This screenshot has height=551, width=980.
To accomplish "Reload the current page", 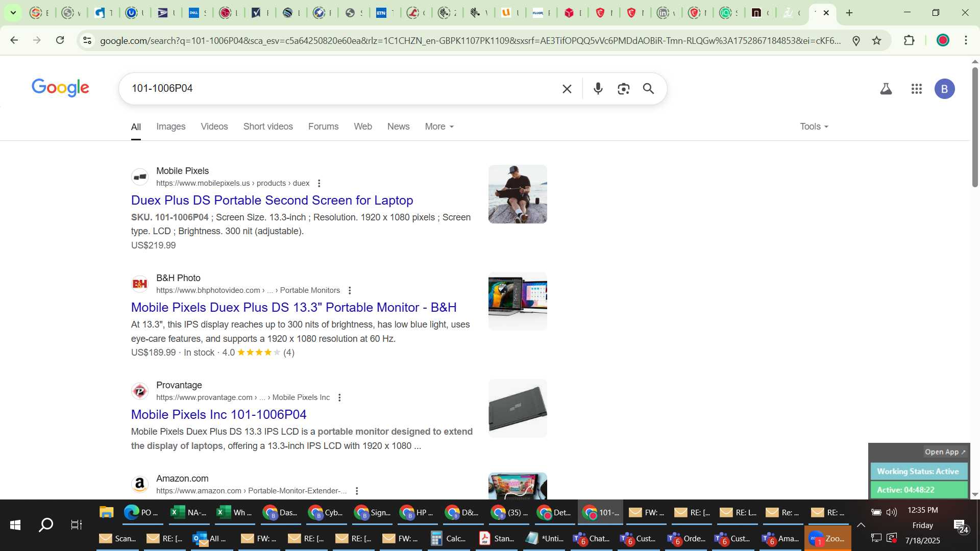I will point(60,40).
